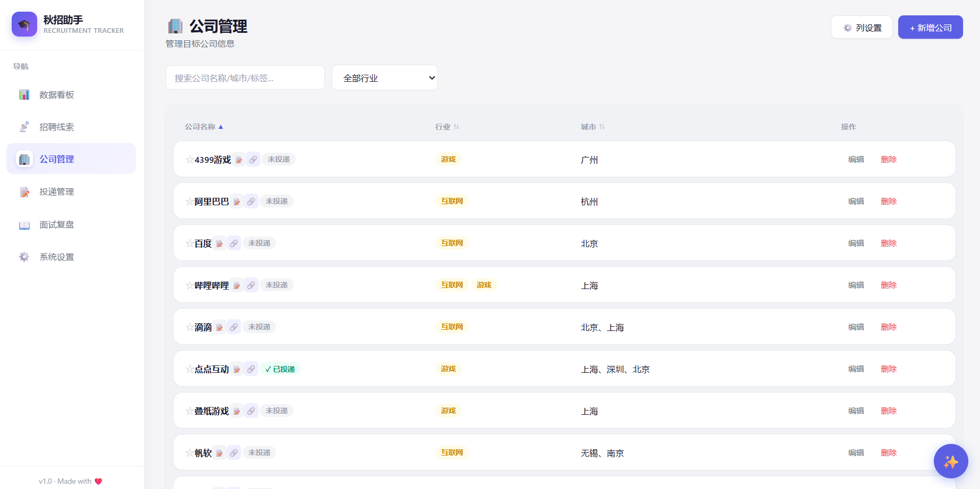Toggle the star next to 哔哩哔哩
Screen dimensions: 980x489
(x=190, y=285)
